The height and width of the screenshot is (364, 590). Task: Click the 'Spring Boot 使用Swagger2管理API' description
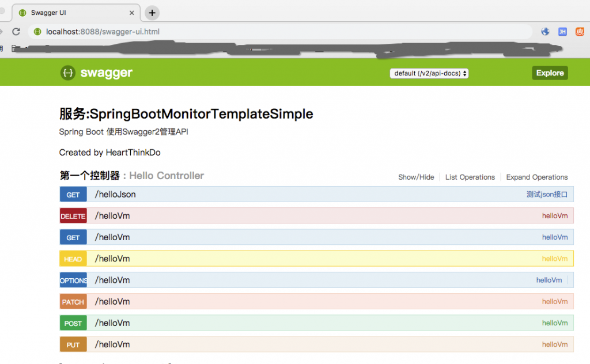tap(123, 132)
